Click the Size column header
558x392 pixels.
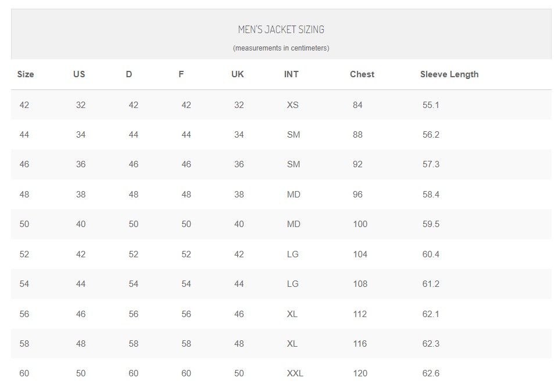click(26, 74)
